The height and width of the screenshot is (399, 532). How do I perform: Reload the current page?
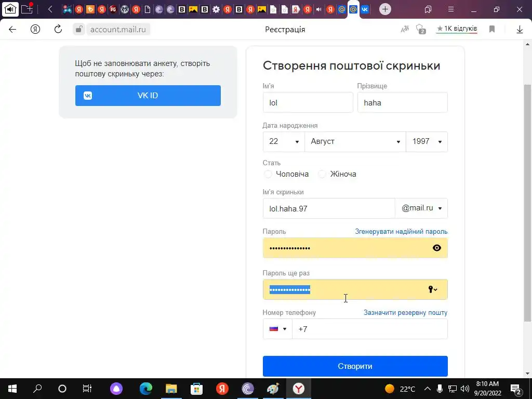click(x=58, y=29)
